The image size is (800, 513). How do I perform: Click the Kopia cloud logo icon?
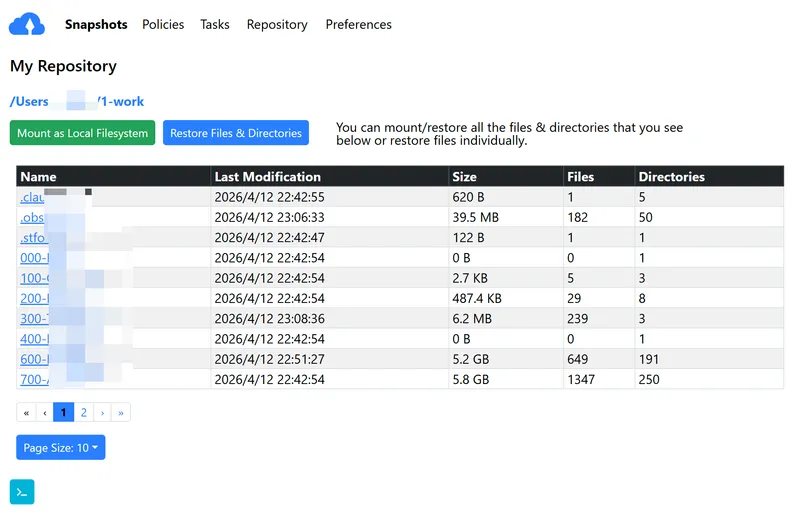[x=27, y=24]
